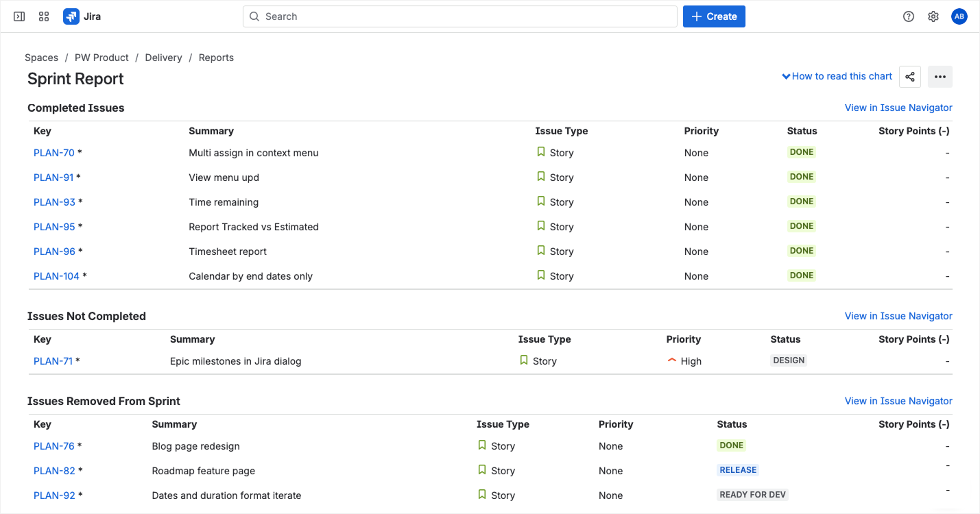Share the sprint report via share icon
980x514 pixels.
(910, 77)
